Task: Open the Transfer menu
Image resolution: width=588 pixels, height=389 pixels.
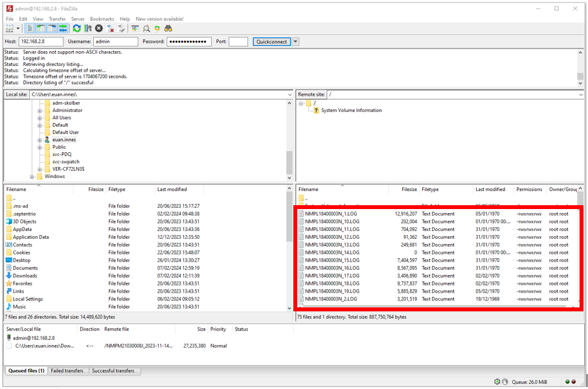Action: [57, 19]
